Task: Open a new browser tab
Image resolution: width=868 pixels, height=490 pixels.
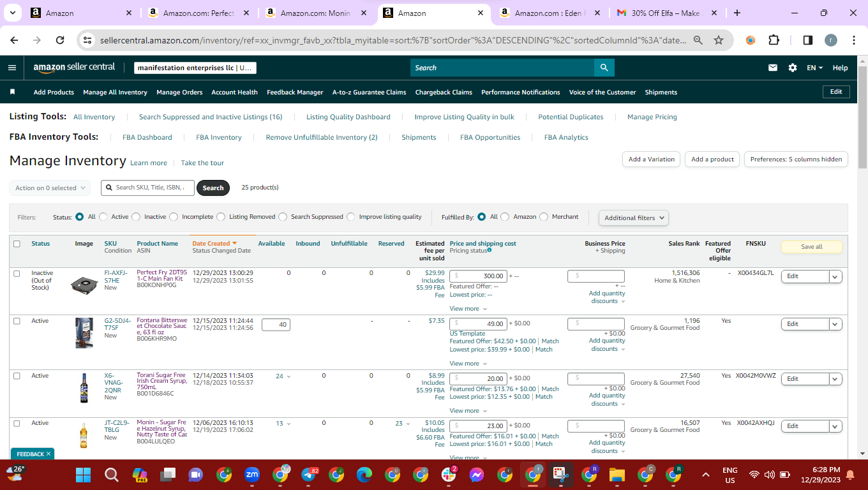Action: 737,13
